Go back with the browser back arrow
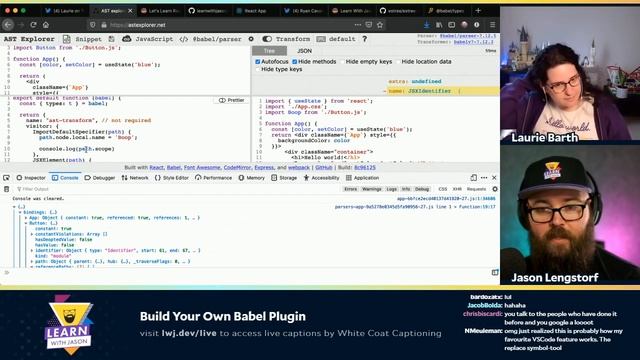This screenshot has width=640, height=360. 8,25
